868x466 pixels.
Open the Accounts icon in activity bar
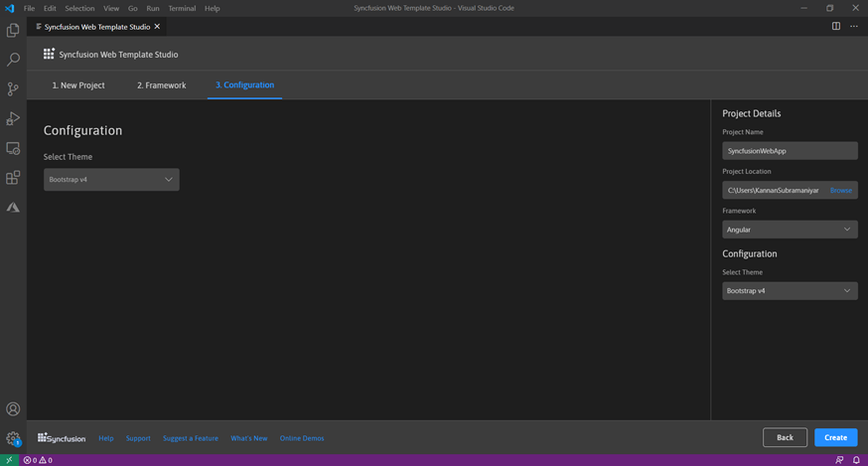(x=13, y=409)
